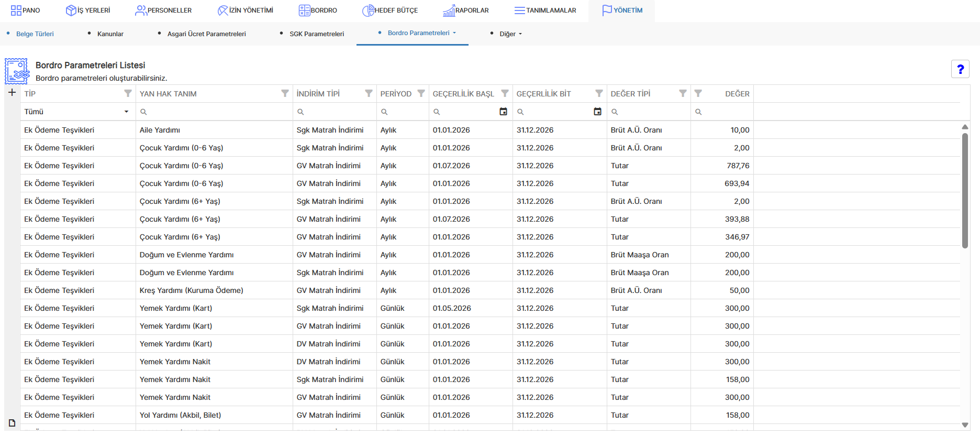This screenshot has width=980, height=435.
Task: Expand the Diğer dropdown menu
Action: click(x=510, y=34)
